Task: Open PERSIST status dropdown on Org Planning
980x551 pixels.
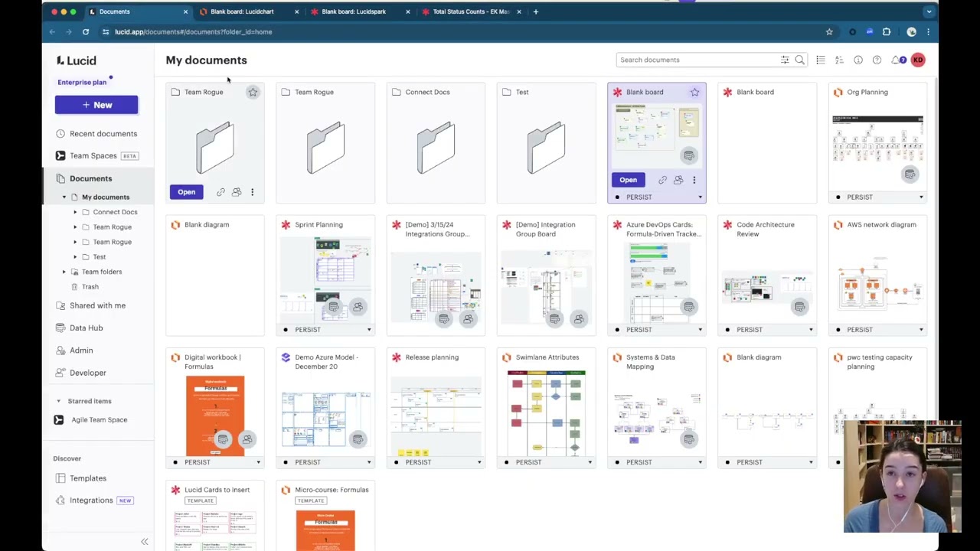Action: coord(921,197)
